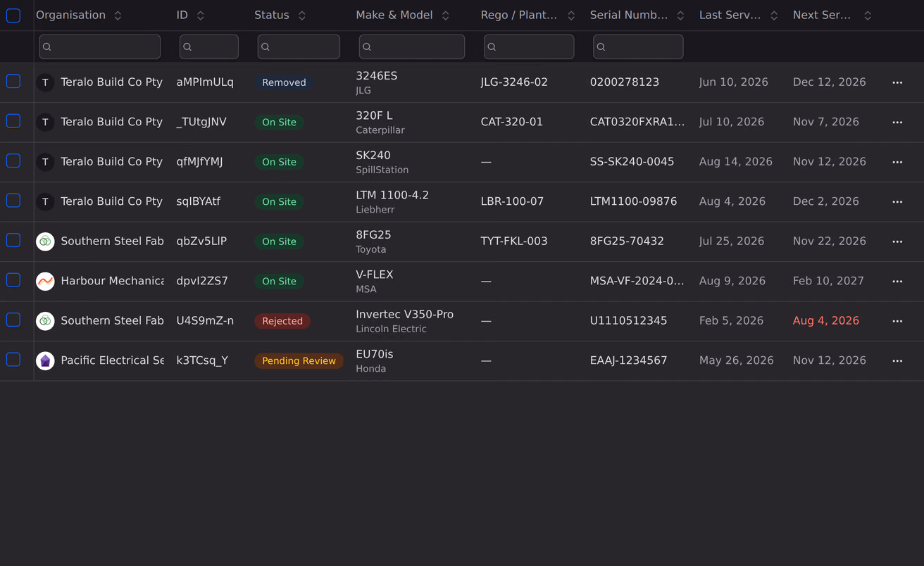This screenshot has height=566, width=924.
Task: Open more options for k3TCsq_Y row
Action: click(x=897, y=361)
